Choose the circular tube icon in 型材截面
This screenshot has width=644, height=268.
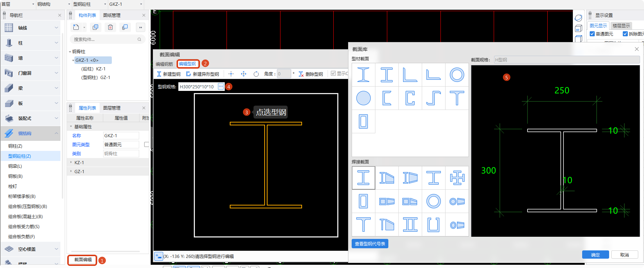pos(457,75)
